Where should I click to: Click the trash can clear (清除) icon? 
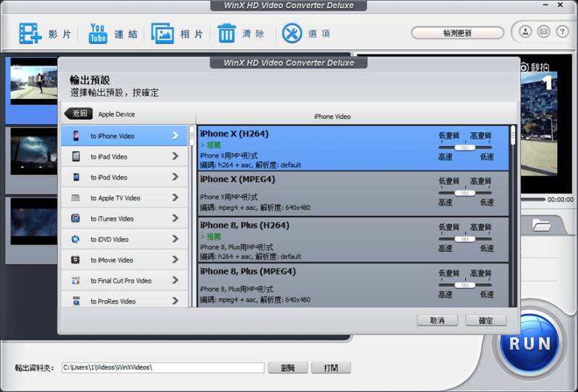click(226, 33)
